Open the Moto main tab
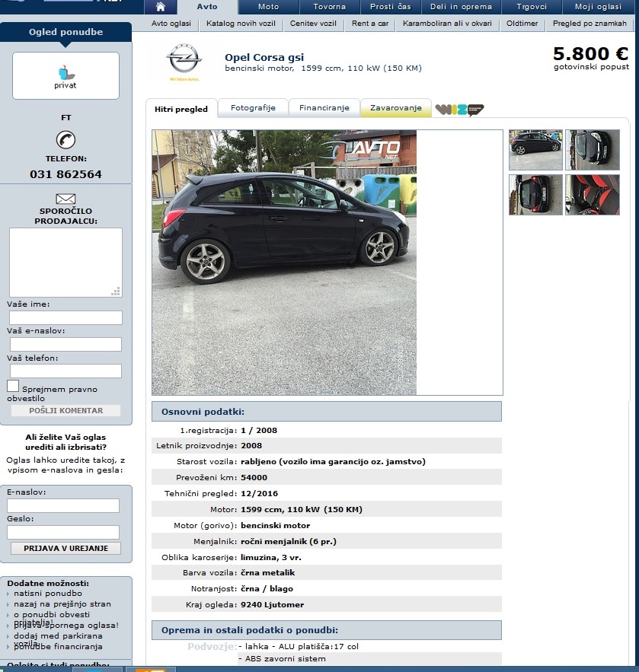 [x=268, y=7]
